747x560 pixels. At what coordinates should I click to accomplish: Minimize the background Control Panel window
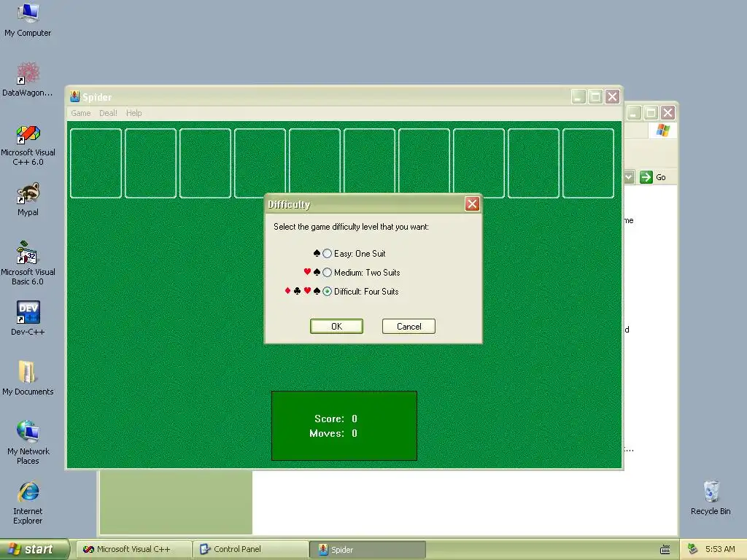pos(634,113)
